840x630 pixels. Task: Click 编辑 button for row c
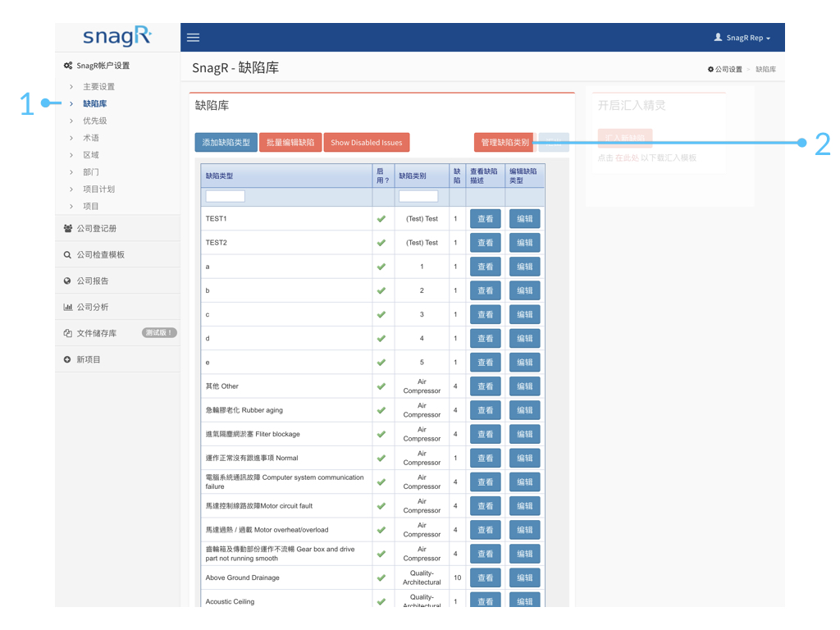click(524, 314)
